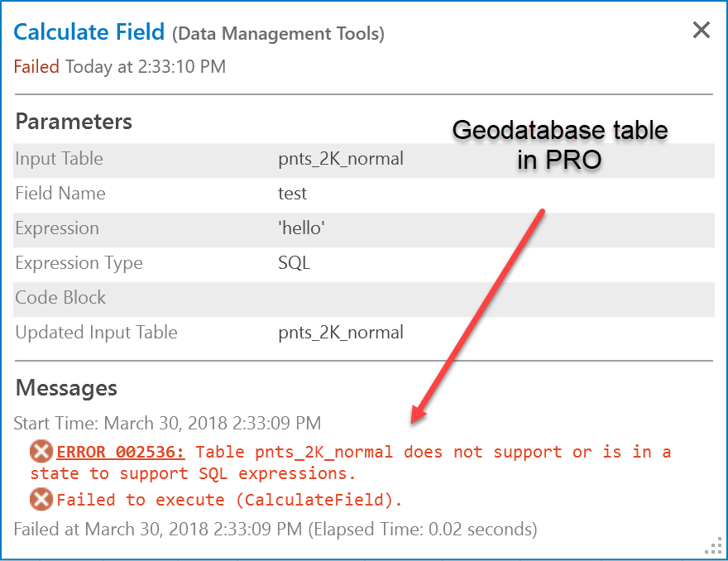
Task: Select the Input Table value pnts_2K_normal
Action: tap(341, 159)
